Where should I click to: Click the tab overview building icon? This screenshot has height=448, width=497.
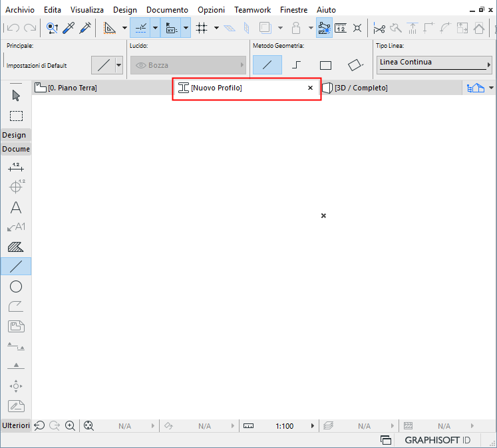pos(476,88)
